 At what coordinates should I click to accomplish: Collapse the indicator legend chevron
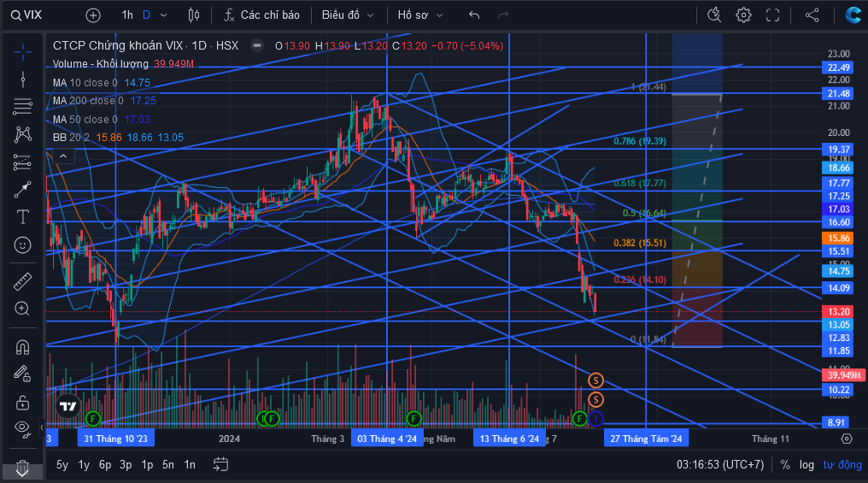pos(63,156)
